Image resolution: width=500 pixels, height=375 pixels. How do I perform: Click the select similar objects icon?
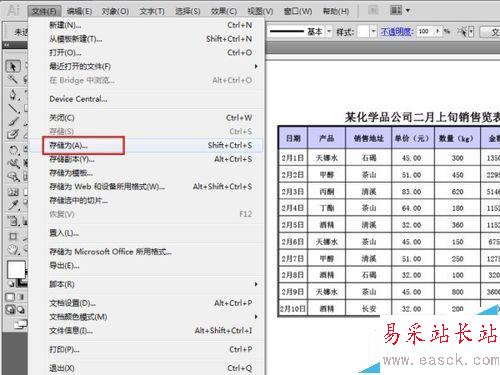[x=462, y=32]
